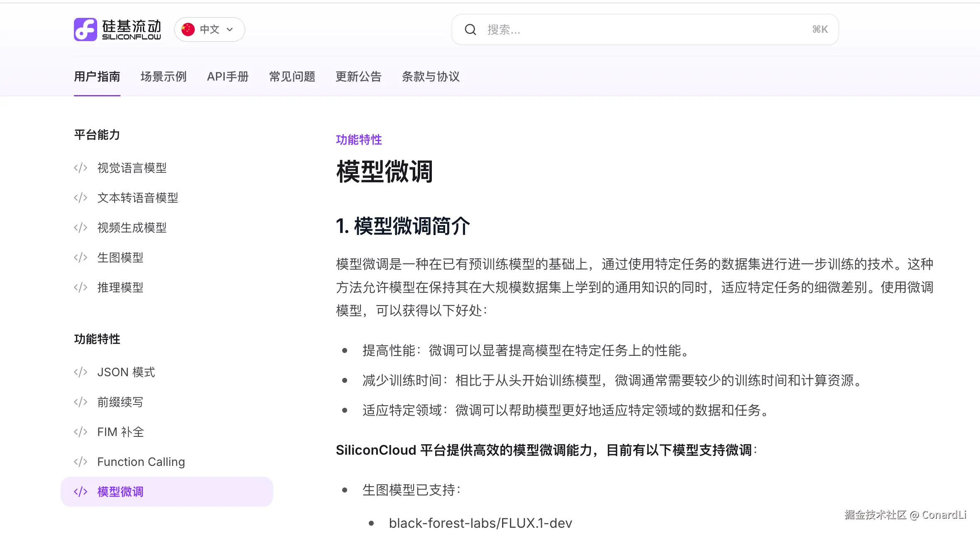Click the China flag icon in language selector
The height and width of the screenshot is (534, 980).
188,29
